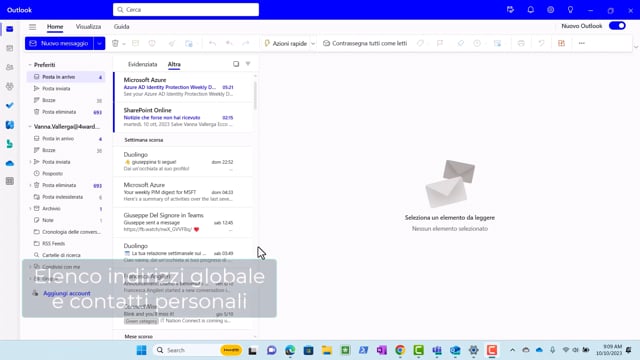Click the Reply all arrow icon
This screenshot has width=640, height=360.
(x=229, y=43)
